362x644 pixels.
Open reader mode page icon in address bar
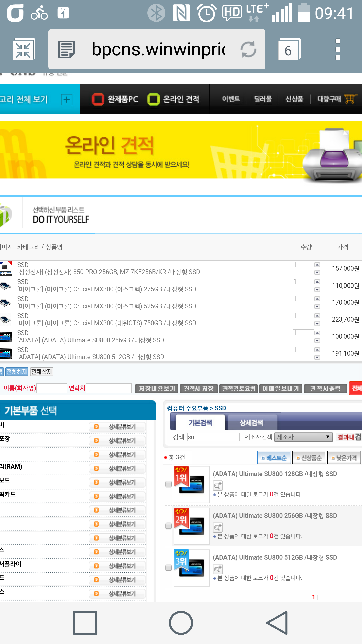pyautogui.click(x=66, y=50)
